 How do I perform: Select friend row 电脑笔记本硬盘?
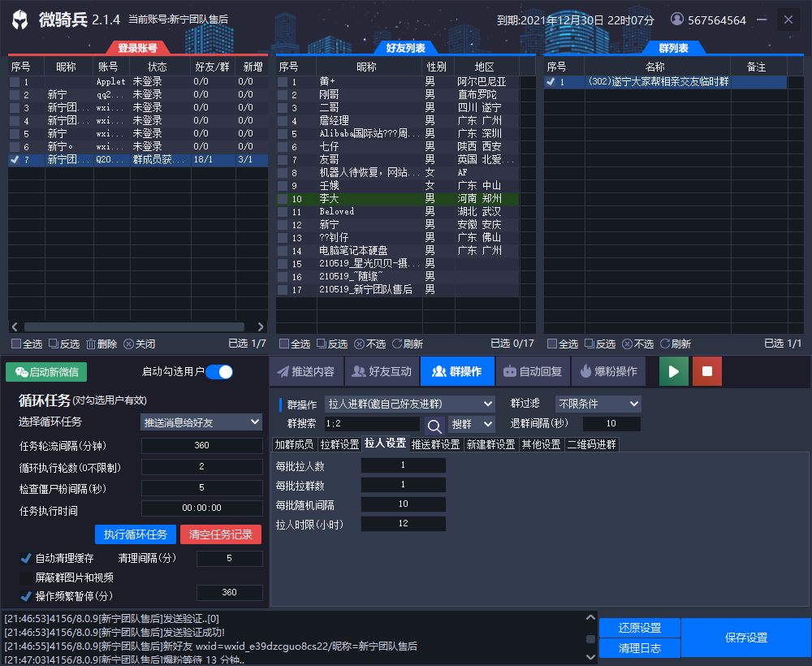(x=398, y=250)
